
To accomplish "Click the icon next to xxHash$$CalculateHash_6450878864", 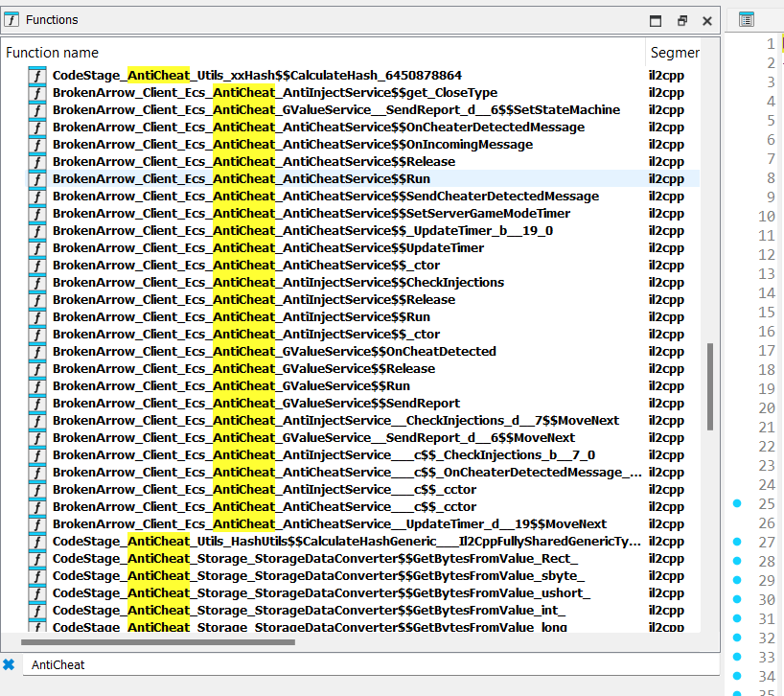I will [x=37, y=76].
